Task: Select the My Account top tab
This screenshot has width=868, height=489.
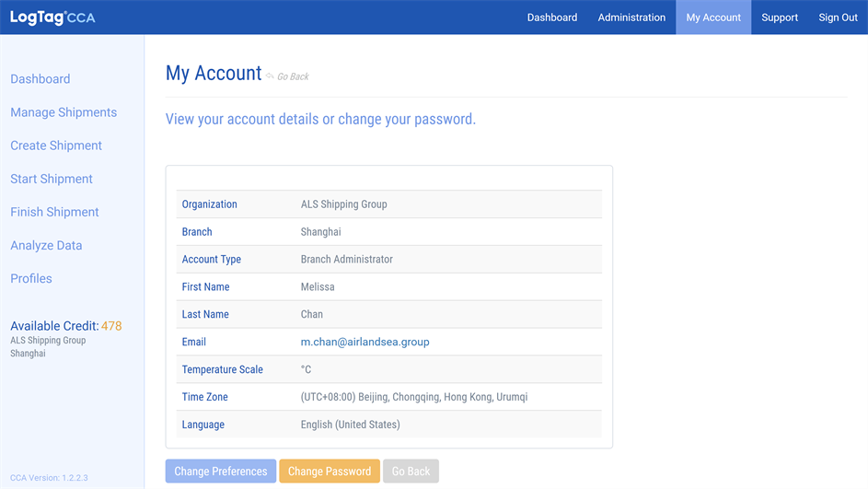Action: click(713, 17)
